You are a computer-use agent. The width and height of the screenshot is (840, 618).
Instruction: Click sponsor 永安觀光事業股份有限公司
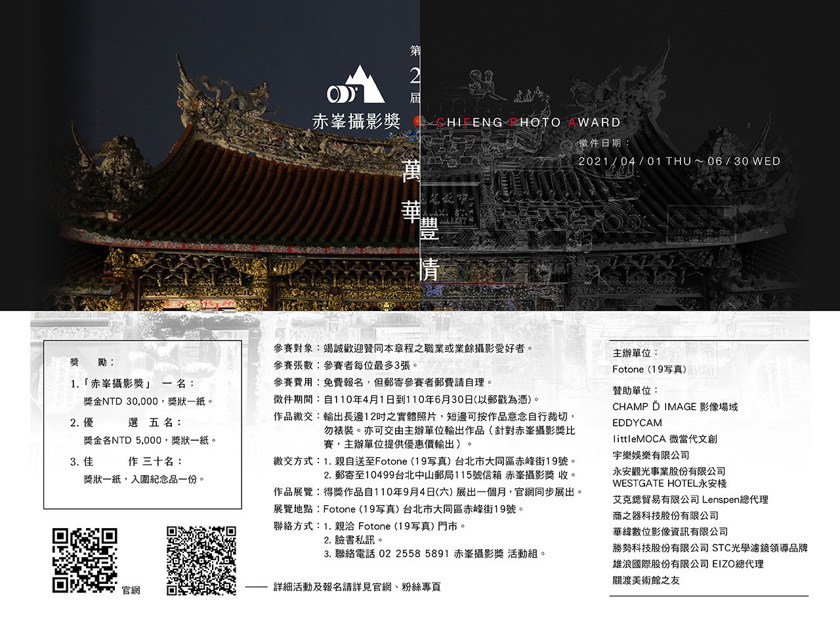tap(669, 472)
